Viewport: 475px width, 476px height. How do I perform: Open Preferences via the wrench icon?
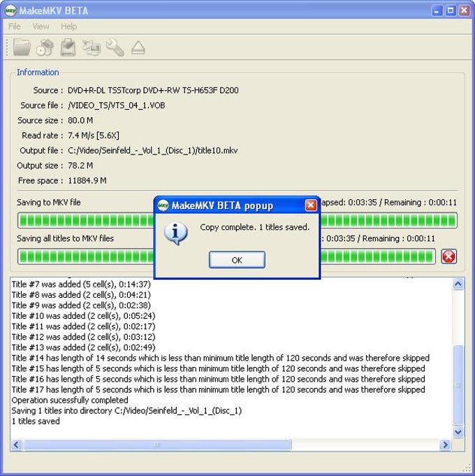[x=115, y=48]
